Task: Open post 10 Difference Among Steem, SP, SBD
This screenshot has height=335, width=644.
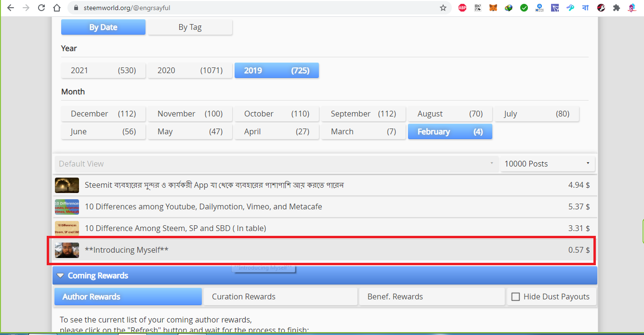Action: click(325, 228)
